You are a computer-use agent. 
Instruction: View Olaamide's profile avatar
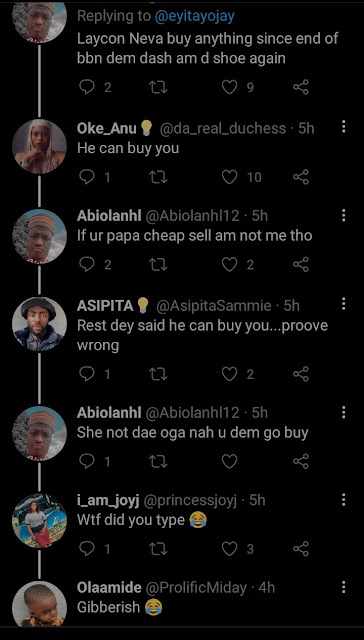pyautogui.click(x=39, y=605)
